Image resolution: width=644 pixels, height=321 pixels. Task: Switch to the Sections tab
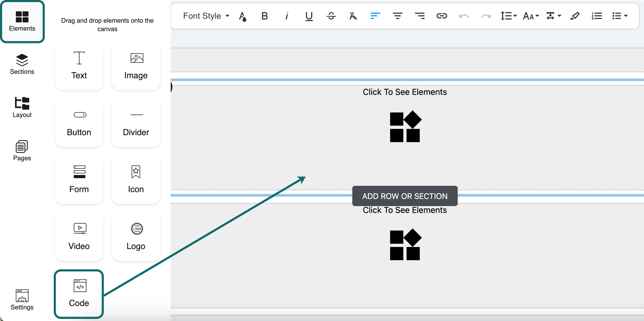(x=22, y=64)
